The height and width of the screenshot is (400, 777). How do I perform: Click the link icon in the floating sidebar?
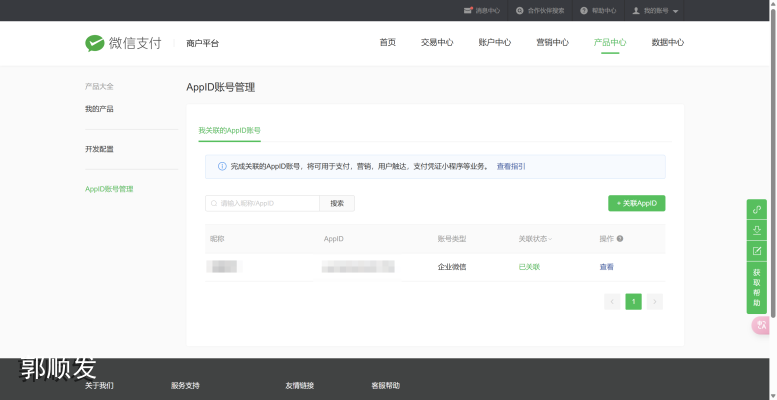click(757, 210)
